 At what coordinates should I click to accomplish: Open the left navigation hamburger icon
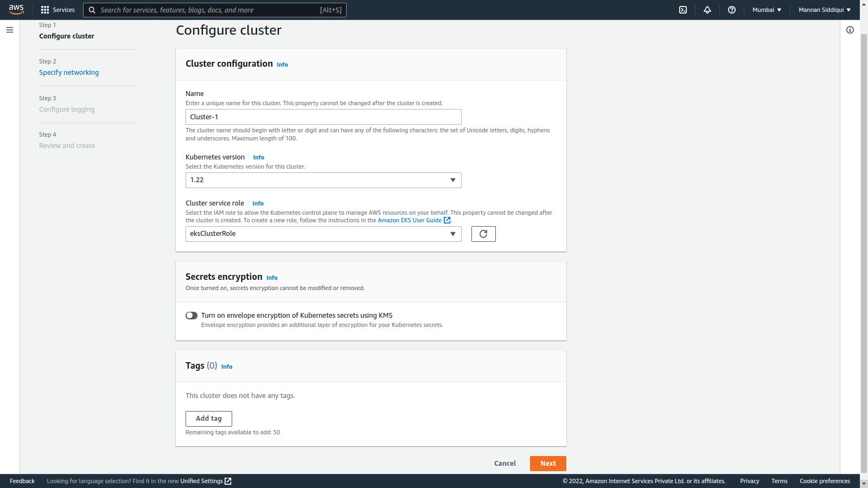(x=10, y=30)
